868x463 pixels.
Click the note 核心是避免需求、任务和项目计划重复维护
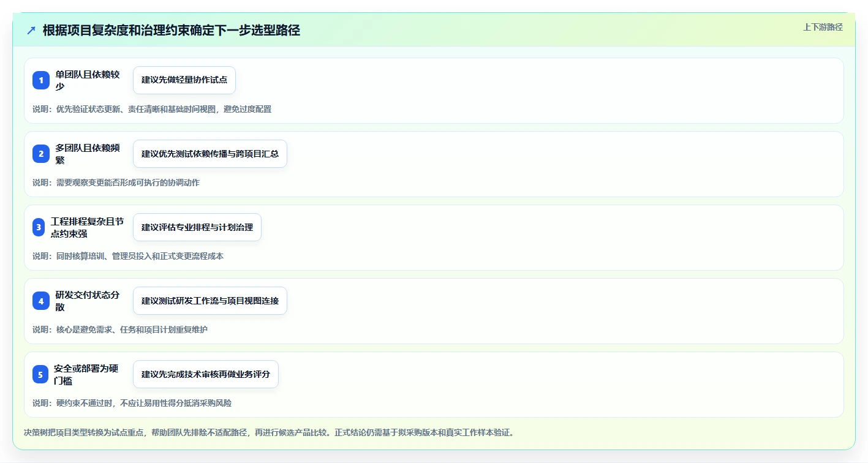pyautogui.click(x=120, y=329)
